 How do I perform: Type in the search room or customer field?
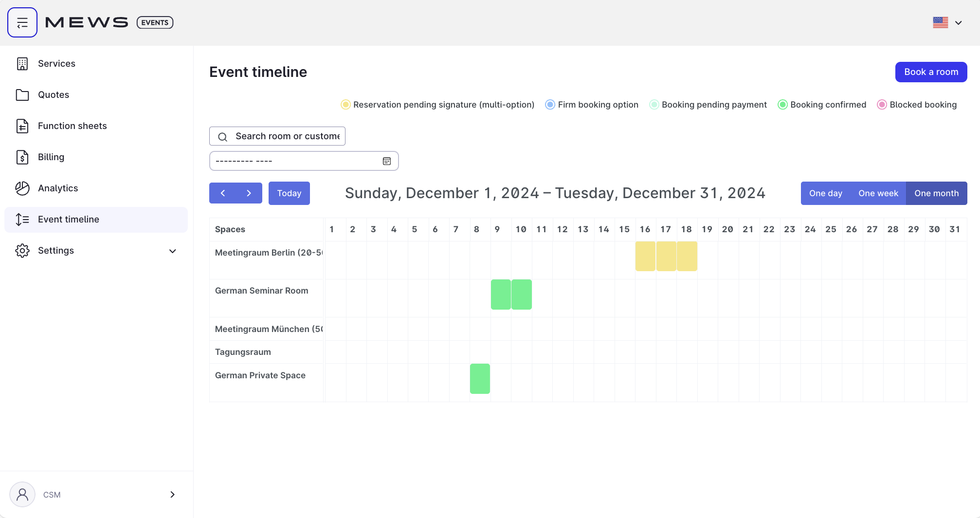tap(287, 136)
